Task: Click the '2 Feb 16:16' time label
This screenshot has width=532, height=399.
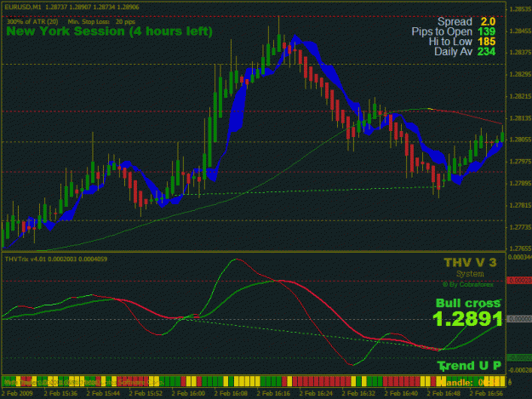Action: pyautogui.click(x=273, y=393)
